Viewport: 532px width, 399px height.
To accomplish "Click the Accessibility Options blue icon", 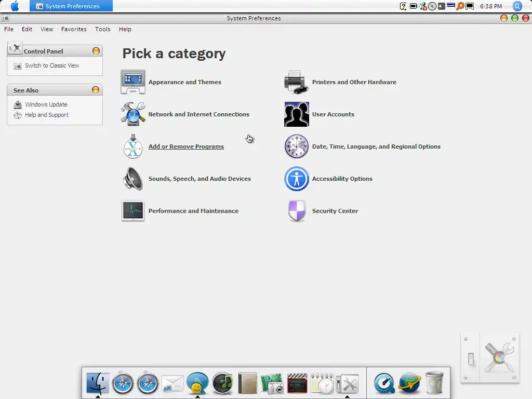I will (x=297, y=179).
